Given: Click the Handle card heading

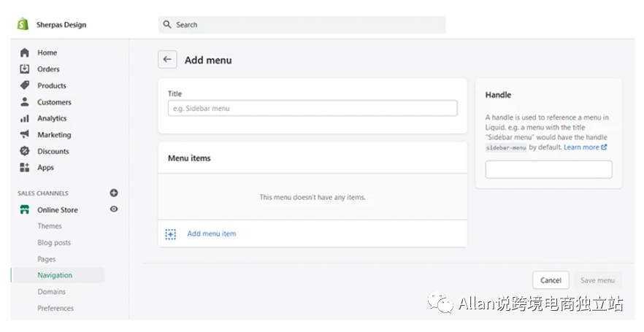Looking at the screenshot, I should pyautogui.click(x=498, y=95).
